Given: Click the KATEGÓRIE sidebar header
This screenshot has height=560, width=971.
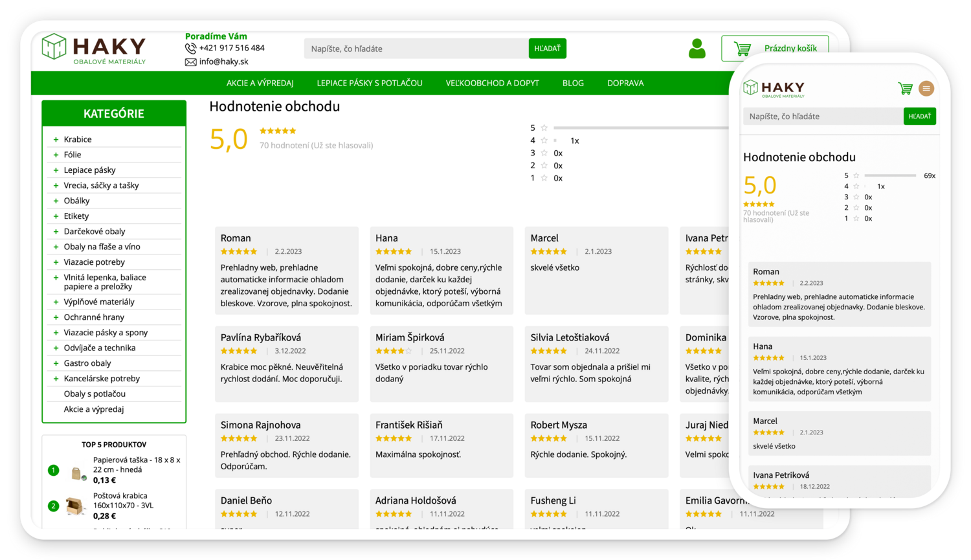Looking at the screenshot, I should pyautogui.click(x=114, y=113).
